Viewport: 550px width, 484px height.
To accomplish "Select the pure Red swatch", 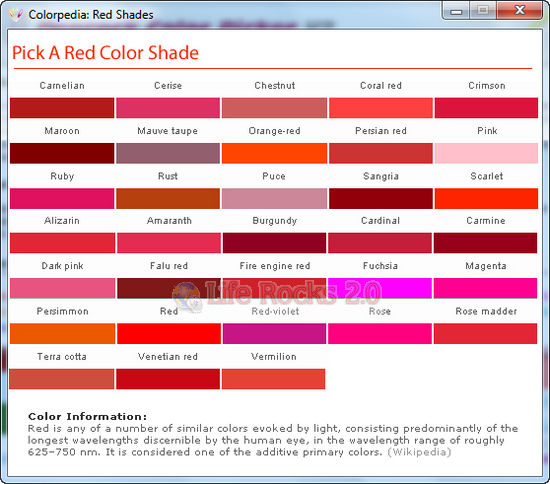I will (169, 334).
